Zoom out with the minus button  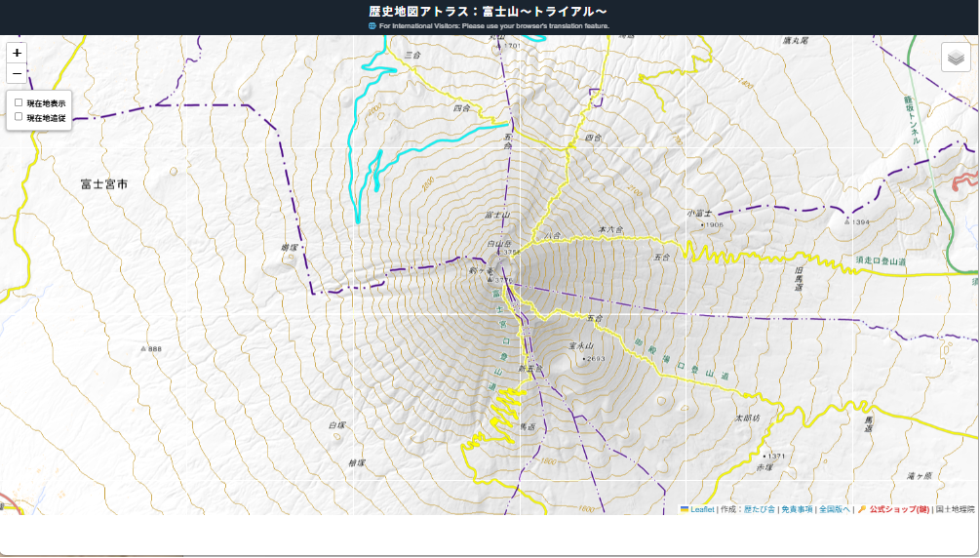coord(17,73)
